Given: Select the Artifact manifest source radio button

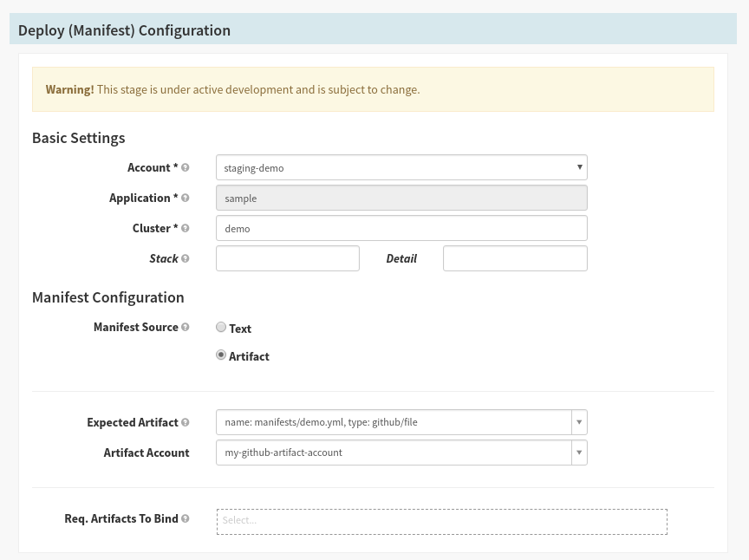Looking at the screenshot, I should coord(221,355).
